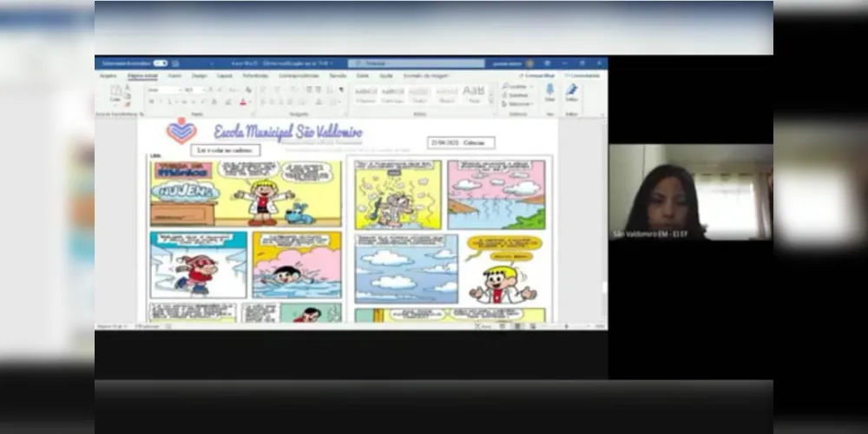Click the user account avatar

tap(529, 63)
